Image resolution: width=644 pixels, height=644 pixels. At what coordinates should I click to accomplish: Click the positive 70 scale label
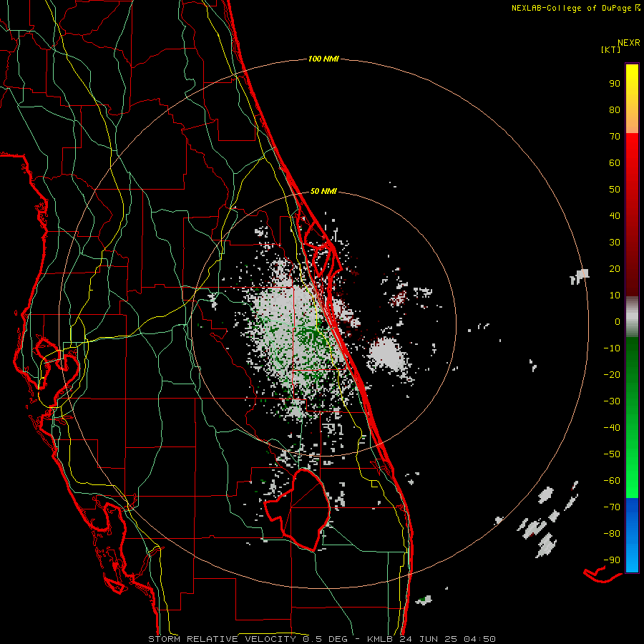(x=615, y=137)
